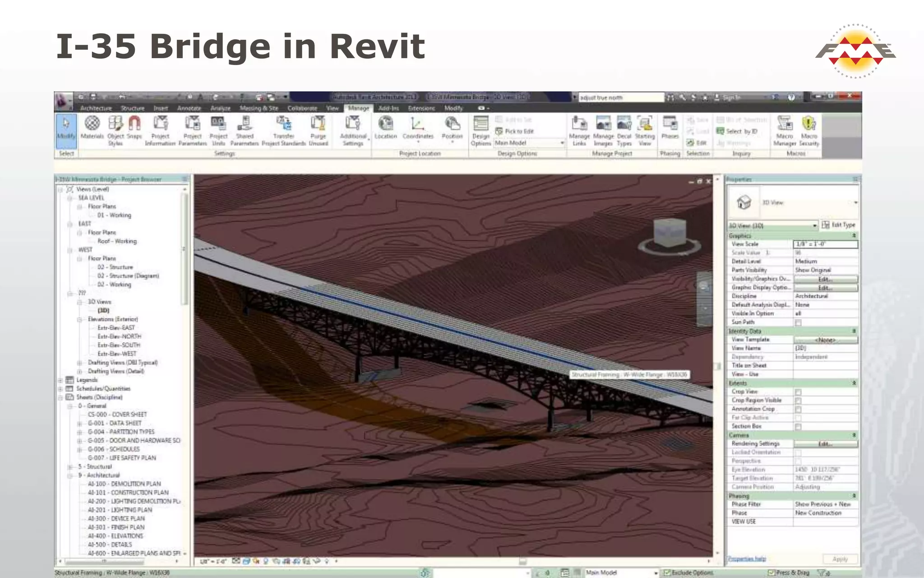The height and width of the screenshot is (578, 924).
Task: Open the Snaps settings
Action: (x=134, y=128)
